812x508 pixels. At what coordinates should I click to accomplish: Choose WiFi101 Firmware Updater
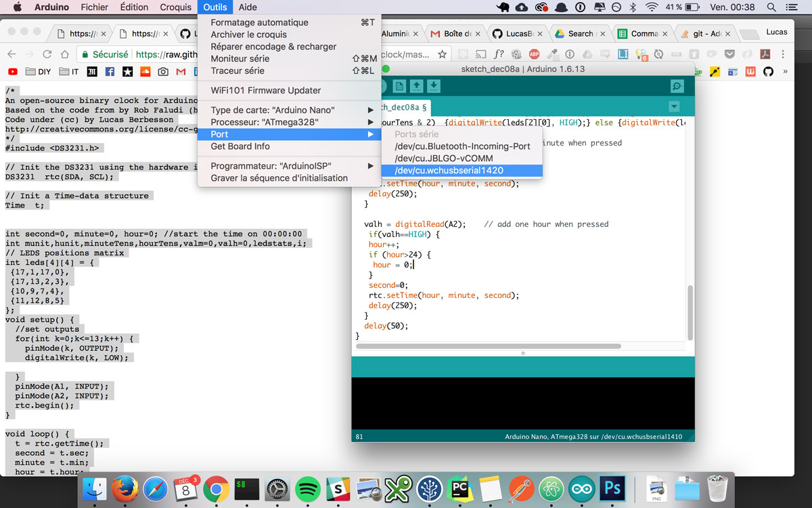[289, 90]
